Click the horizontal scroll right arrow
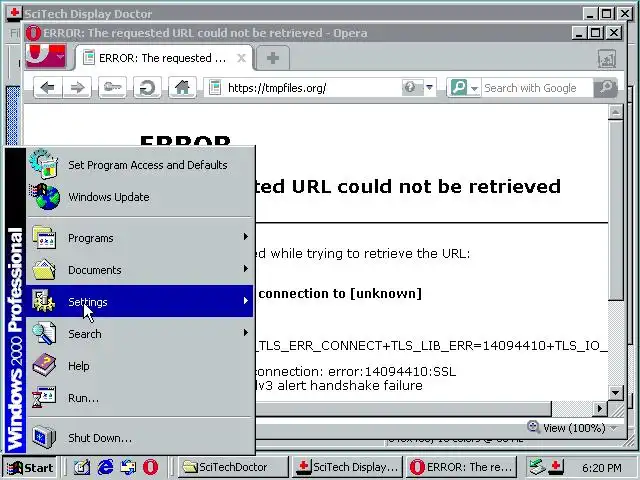This screenshot has height=480, width=640. pyautogui.click(x=600, y=408)
